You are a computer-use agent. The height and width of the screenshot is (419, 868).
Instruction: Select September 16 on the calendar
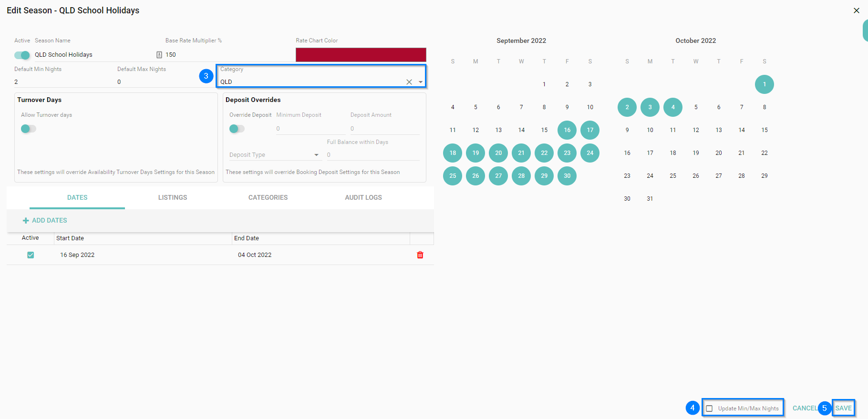567,130
